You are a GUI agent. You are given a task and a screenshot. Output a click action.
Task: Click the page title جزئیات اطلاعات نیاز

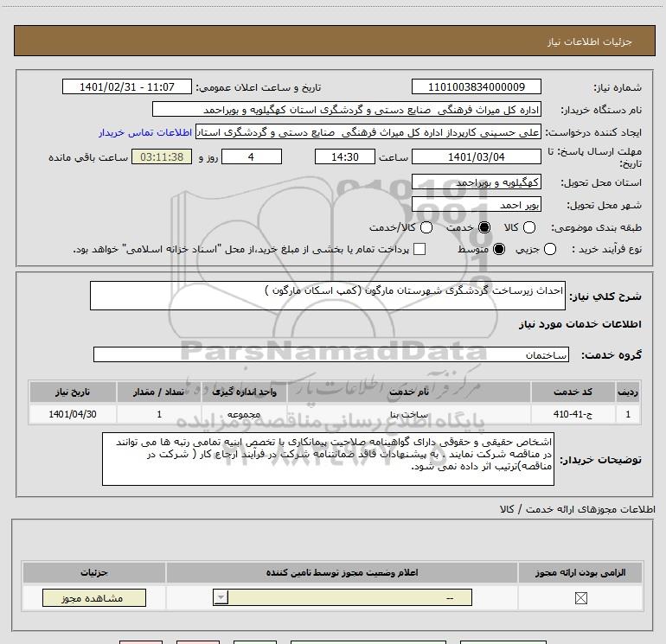point(589,41)
